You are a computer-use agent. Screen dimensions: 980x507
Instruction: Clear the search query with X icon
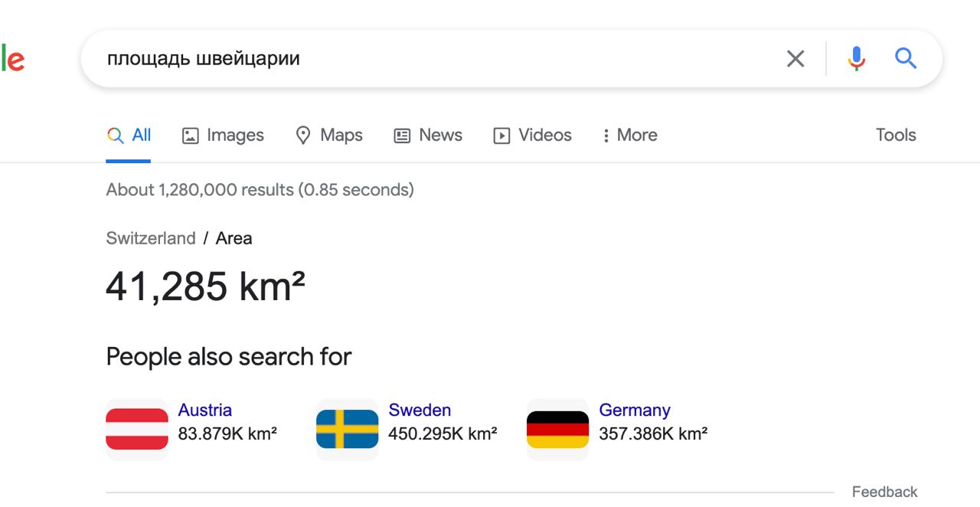point(795,58)
